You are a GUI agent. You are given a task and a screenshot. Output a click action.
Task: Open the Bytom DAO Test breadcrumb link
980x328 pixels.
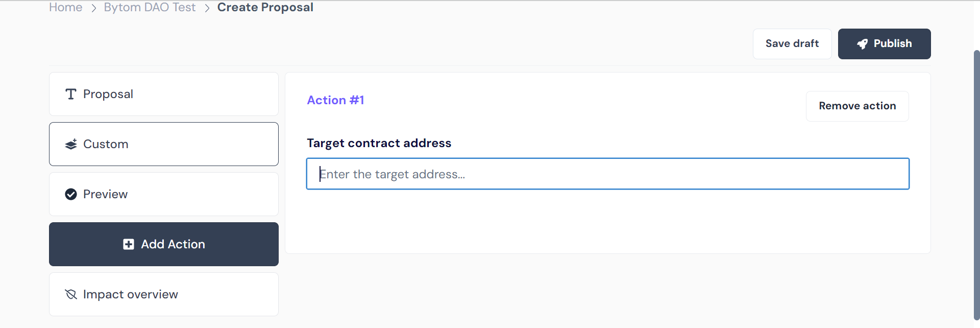click(x=150, y=8)
